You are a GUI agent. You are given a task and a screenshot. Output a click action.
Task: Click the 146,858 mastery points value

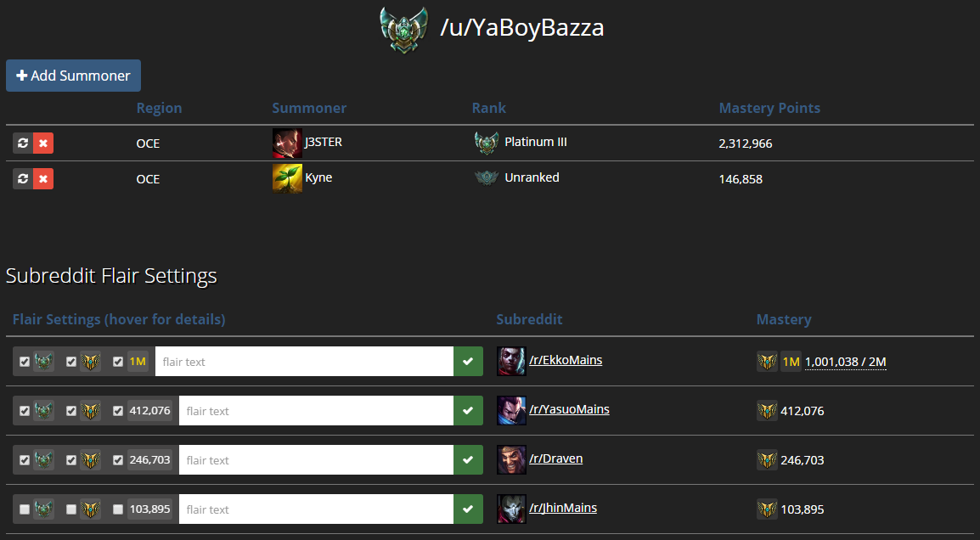pyautogui.click(x=741, y=179)
